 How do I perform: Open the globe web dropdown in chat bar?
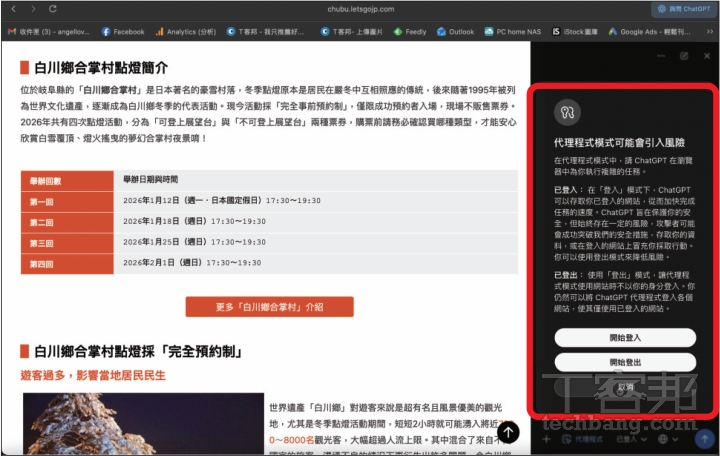(x=668, y=439)
